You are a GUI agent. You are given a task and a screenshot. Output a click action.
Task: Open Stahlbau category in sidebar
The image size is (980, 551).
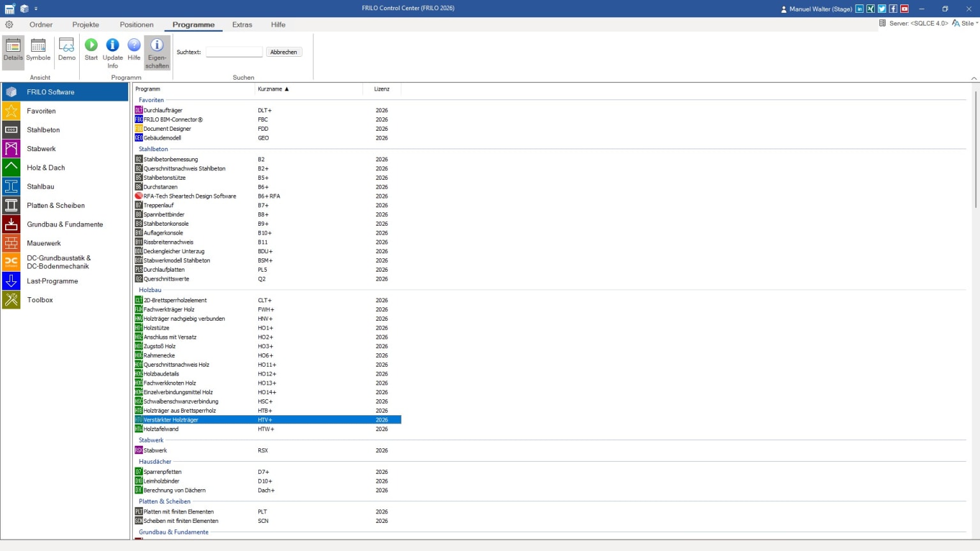click(x=65, y=186)
